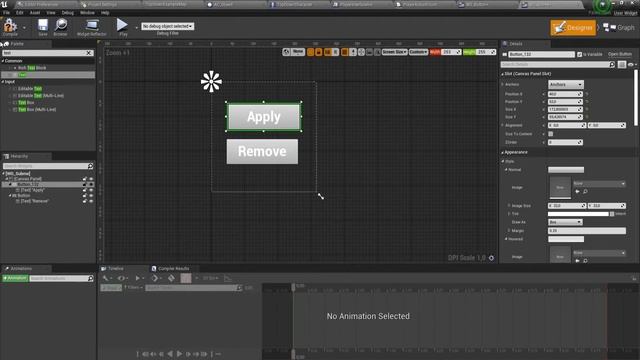Select Text Box (Multi-Line) in palette
This screenshot has width=640, height=360.
pyautogui.click(x=37, y=109)
